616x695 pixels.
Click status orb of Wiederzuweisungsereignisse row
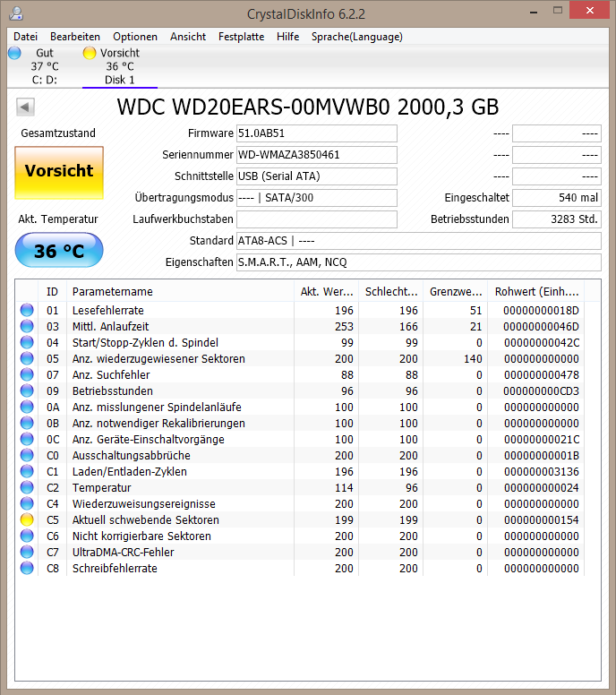(x=27, y=503)
